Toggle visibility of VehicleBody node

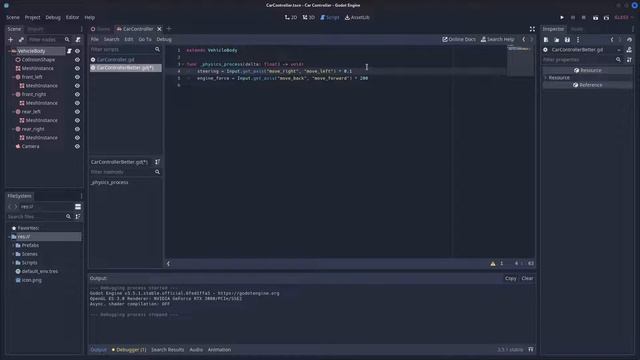point(77,51)
